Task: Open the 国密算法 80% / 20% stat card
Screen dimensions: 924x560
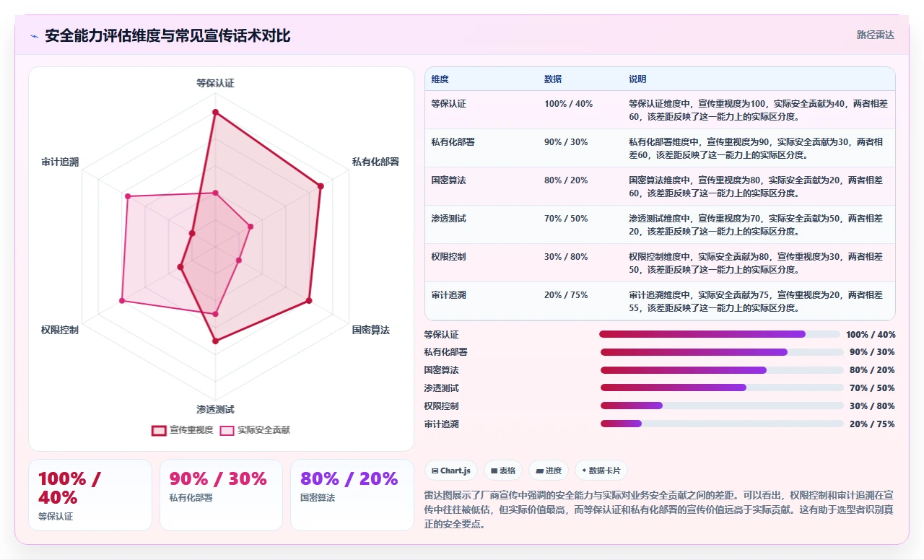Action: point(352,495)
